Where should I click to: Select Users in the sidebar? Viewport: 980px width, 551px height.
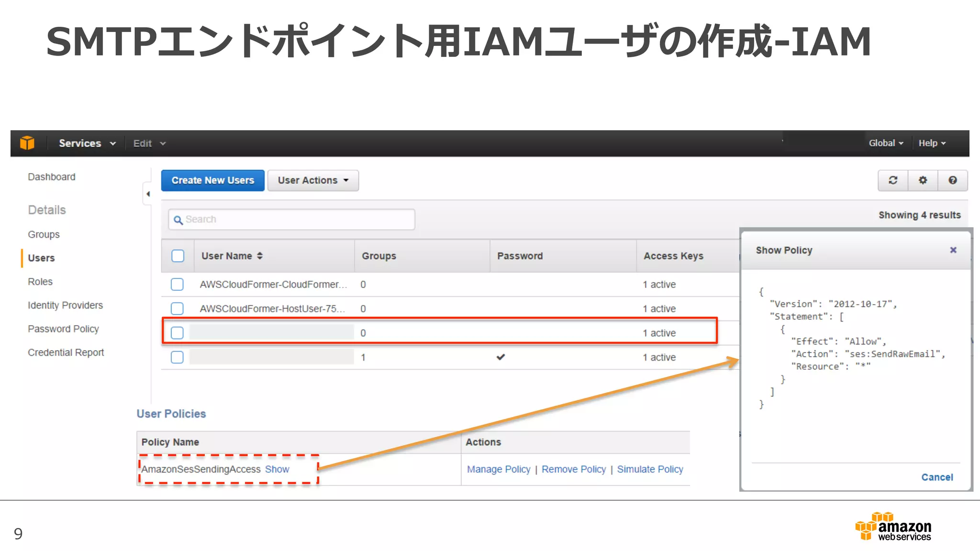41,258
